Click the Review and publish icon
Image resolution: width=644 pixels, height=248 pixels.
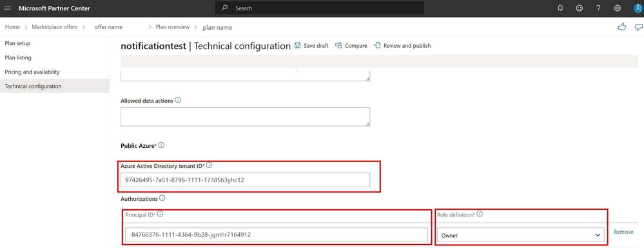click(378, 46)
